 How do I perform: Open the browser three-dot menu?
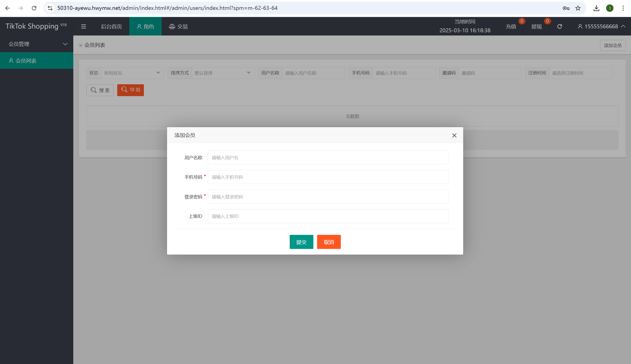click(x=623, y=8)
